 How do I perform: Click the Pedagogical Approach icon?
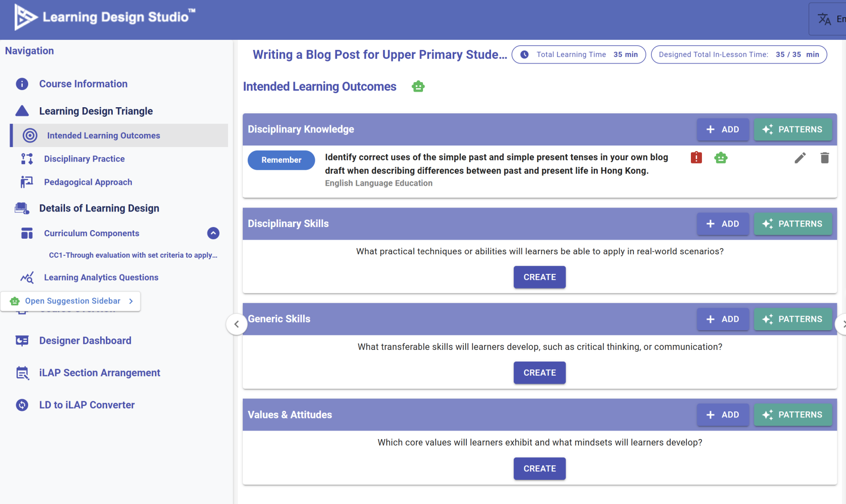click(27, 182)
